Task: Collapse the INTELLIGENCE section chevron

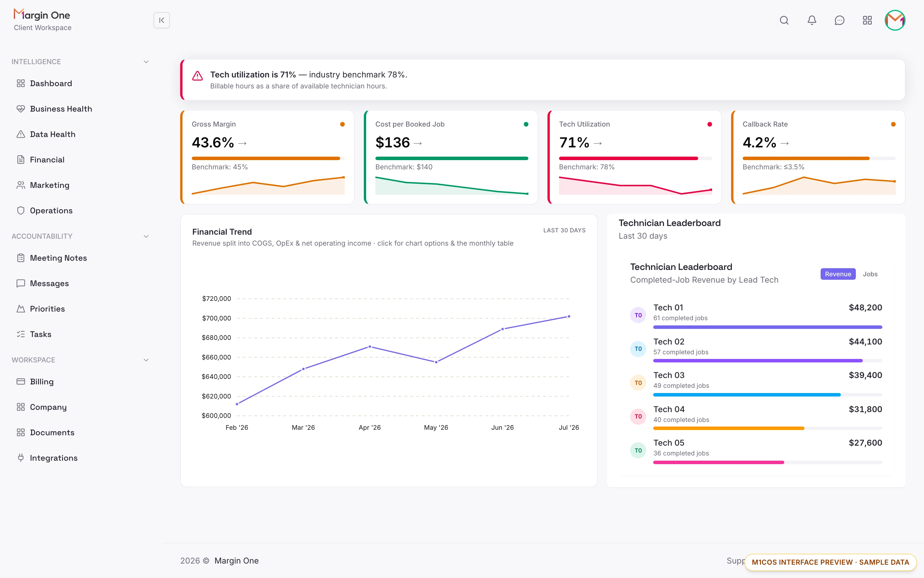Action: [x=146, y=62]
